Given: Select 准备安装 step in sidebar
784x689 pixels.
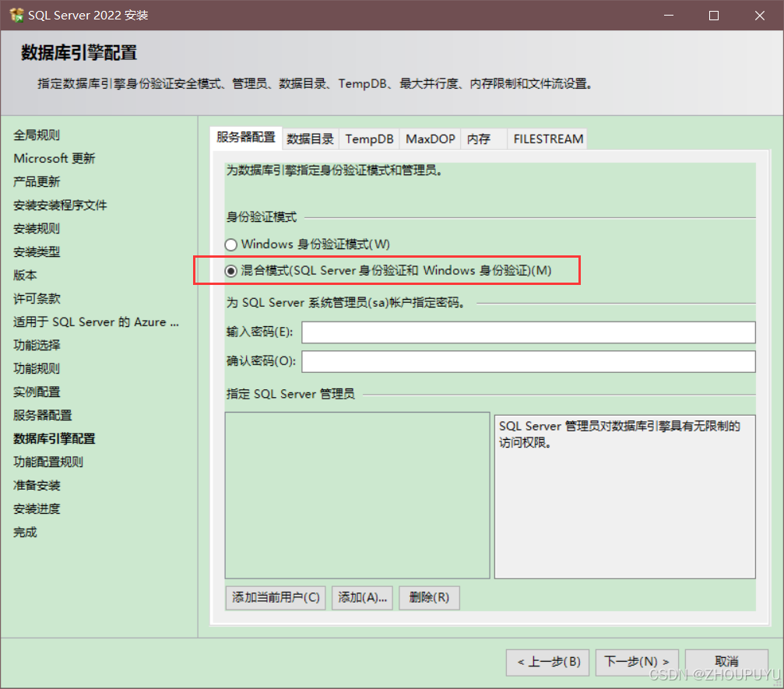Looking at the screenshot, I should [x=37, y=486].
